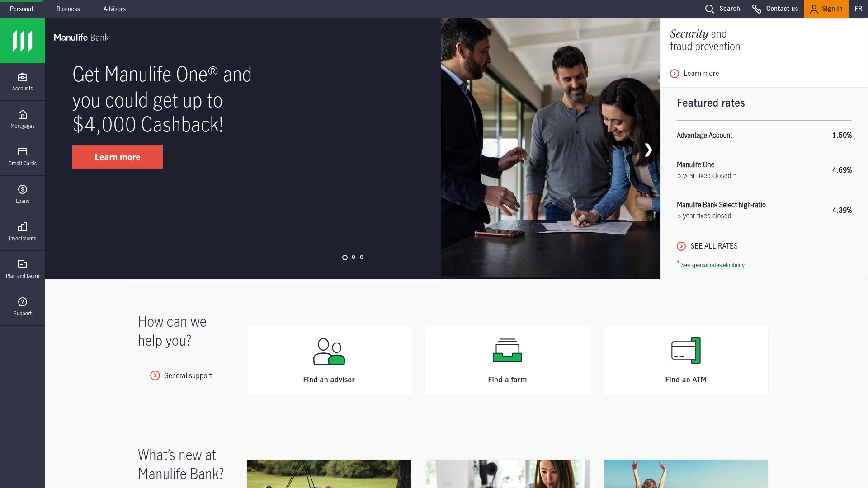The width and height of the screenshot is (868, 488).
Task: Click the Support sidebar label
Action: tap(23, 314)
